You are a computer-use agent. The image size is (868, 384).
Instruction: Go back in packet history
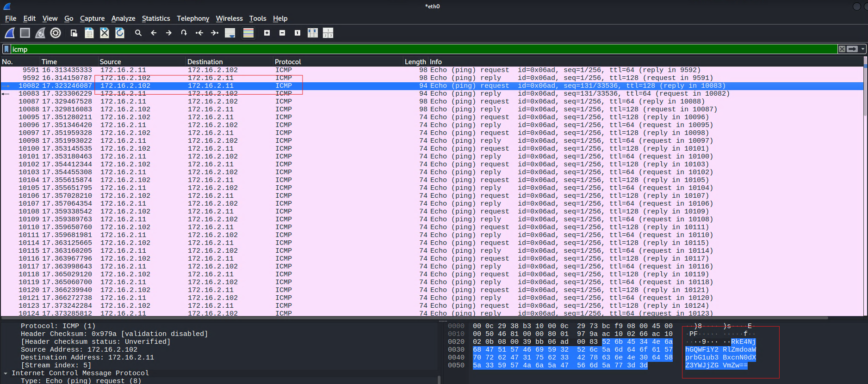[154, 33]
